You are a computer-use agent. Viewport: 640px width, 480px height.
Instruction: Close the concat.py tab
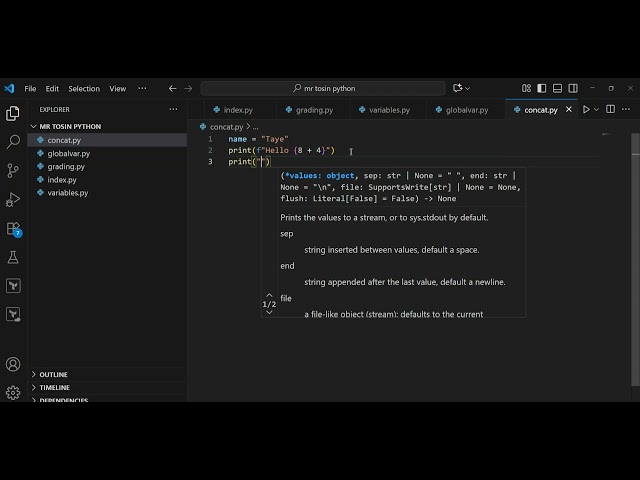click(x=569, y=109)
